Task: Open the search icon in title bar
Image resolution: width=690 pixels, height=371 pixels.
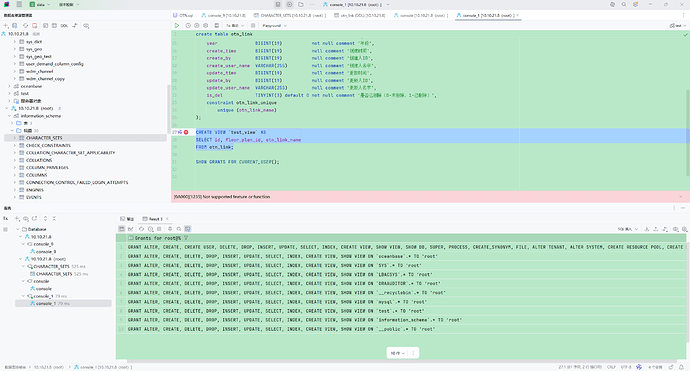Action: pyautogui.click(x=624, y=4)
